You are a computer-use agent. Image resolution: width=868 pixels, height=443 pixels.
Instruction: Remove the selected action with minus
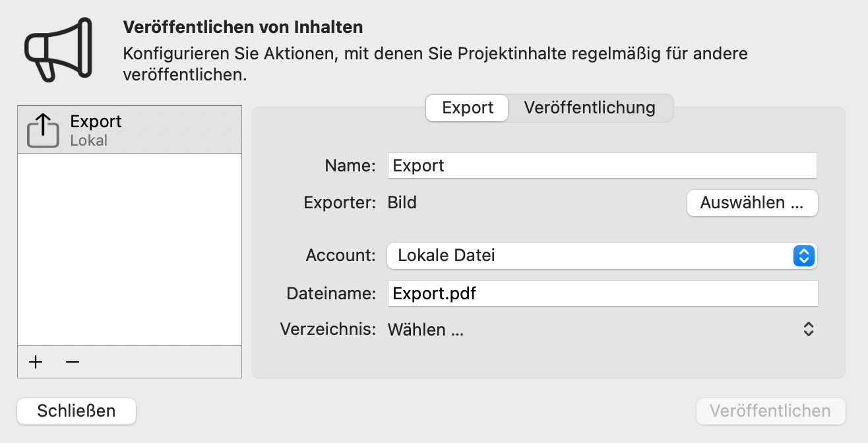point(73,362)
